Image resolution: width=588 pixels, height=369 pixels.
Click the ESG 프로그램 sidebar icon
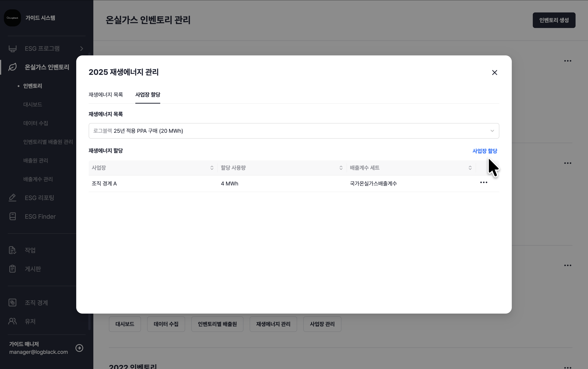point(12,49)
